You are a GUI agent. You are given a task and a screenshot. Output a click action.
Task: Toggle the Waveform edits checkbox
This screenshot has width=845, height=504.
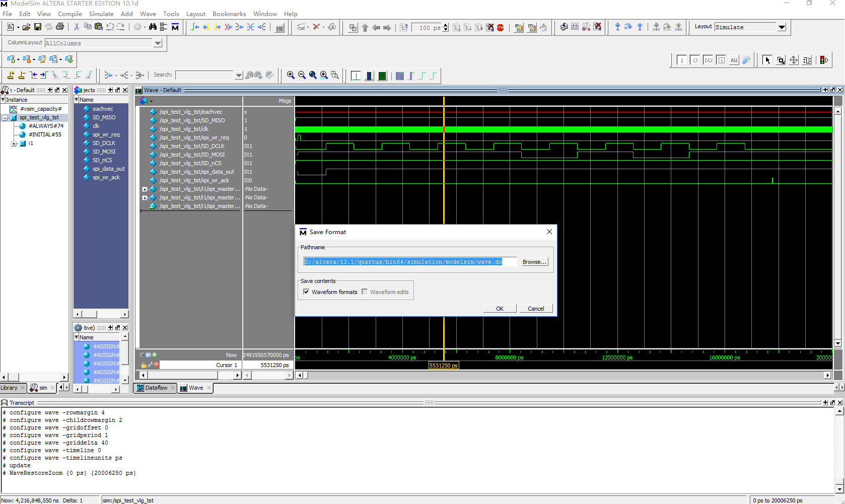[365, 292]
